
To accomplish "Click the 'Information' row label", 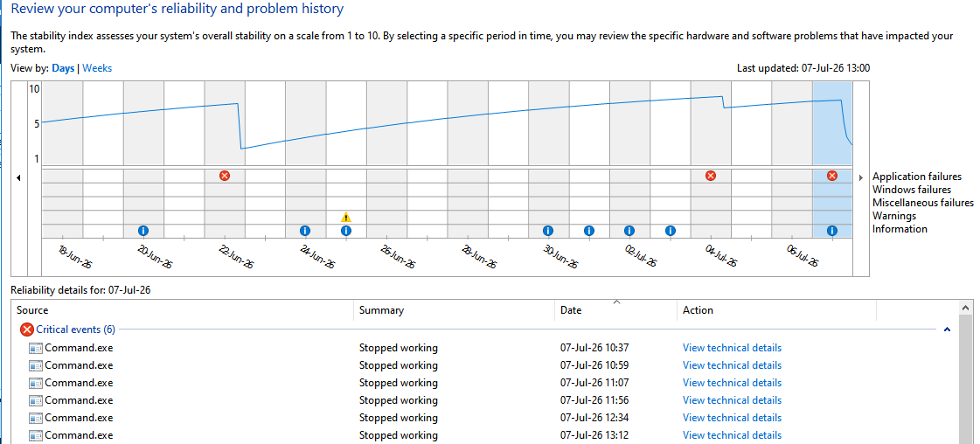I will (900, 229).
